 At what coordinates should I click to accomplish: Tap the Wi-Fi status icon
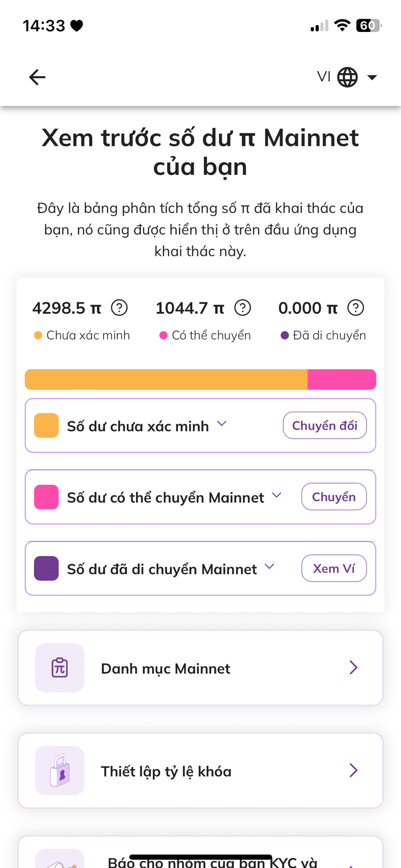[342, 25]
